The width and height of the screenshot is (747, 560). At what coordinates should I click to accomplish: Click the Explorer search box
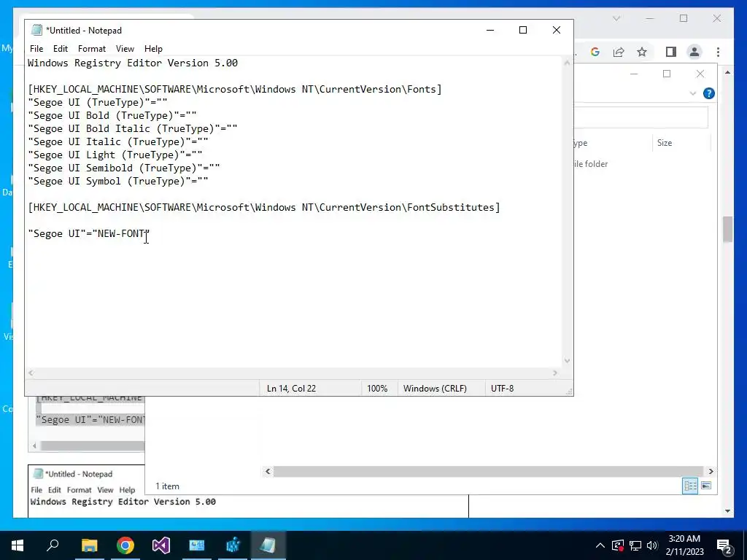coord(641,117)
